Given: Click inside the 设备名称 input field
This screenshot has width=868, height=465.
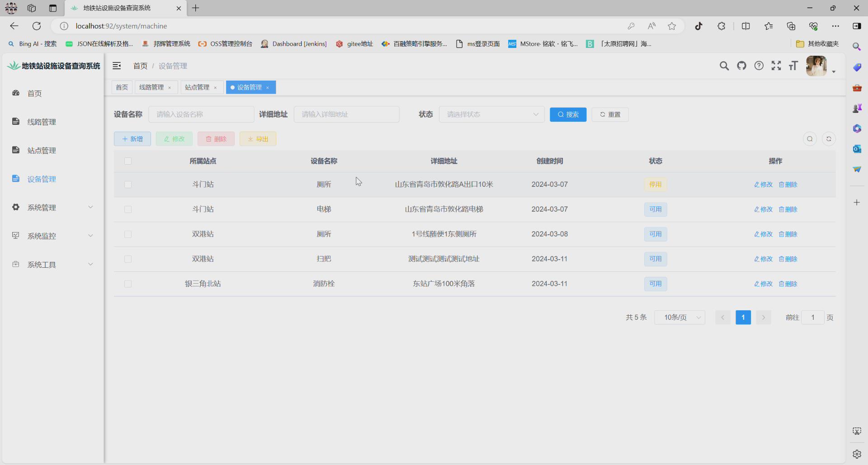Looking at the screenshot, I should 201,114.
